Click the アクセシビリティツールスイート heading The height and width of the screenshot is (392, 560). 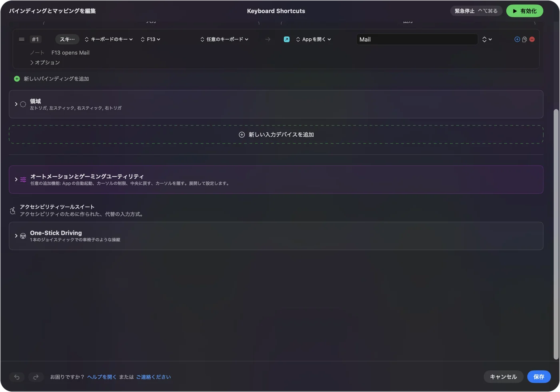pos(57,207)
